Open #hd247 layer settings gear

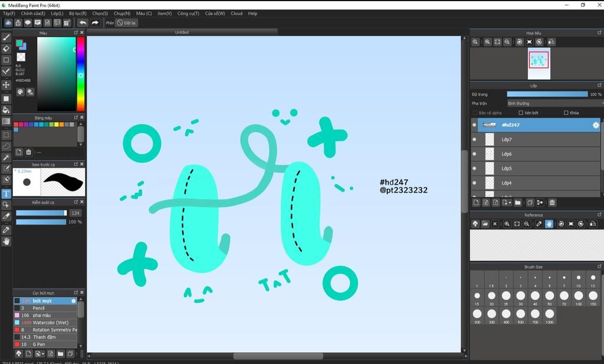pyautogui.click(x=596, y=125)
